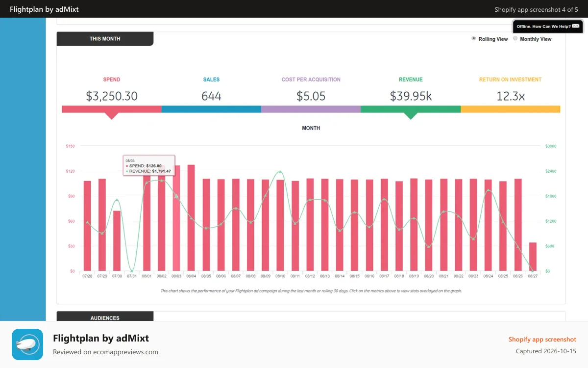Select the COST PER ACQUISITION metric
This screenshot has width=588, height=368.
(x=311, y=79)
